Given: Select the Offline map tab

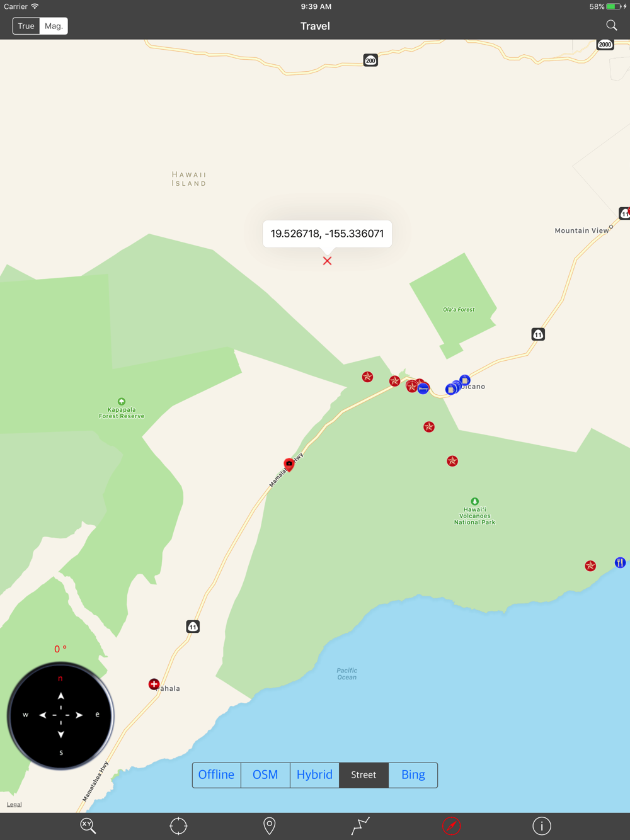Looking at the screenshot, I should point(217,775).
